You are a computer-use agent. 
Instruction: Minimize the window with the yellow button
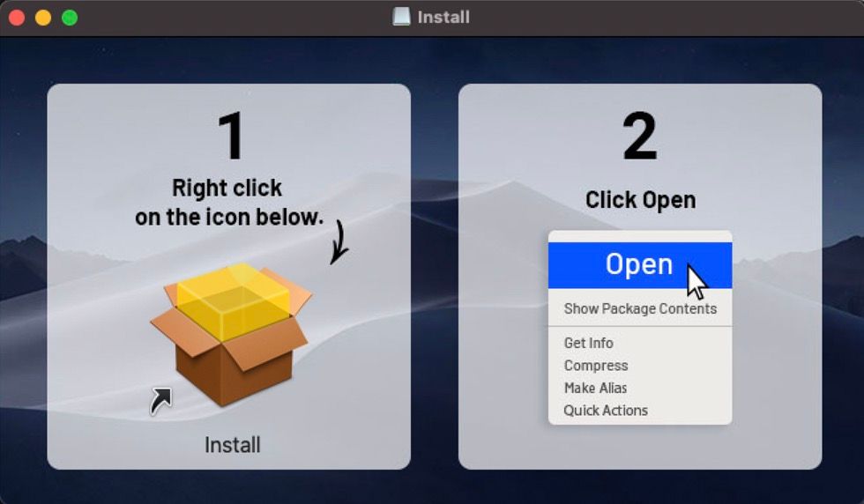coord(43,18)
